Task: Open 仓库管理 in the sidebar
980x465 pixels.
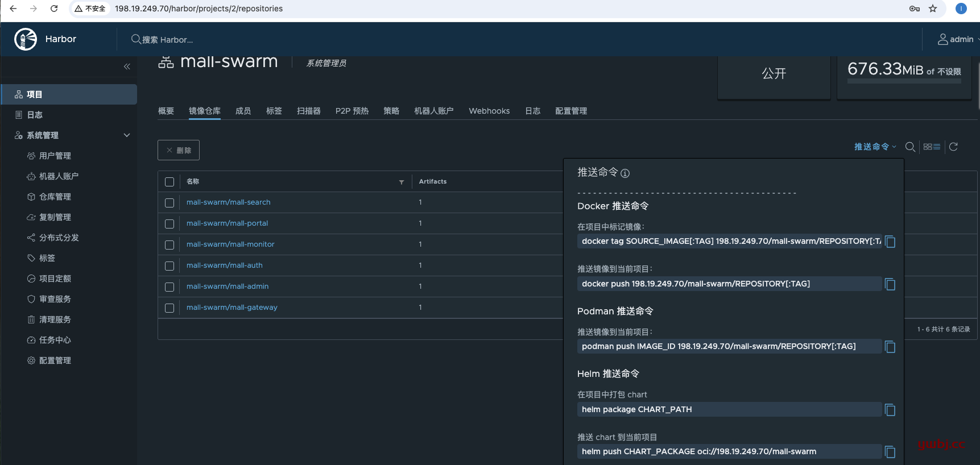Action: click(55, 197)
